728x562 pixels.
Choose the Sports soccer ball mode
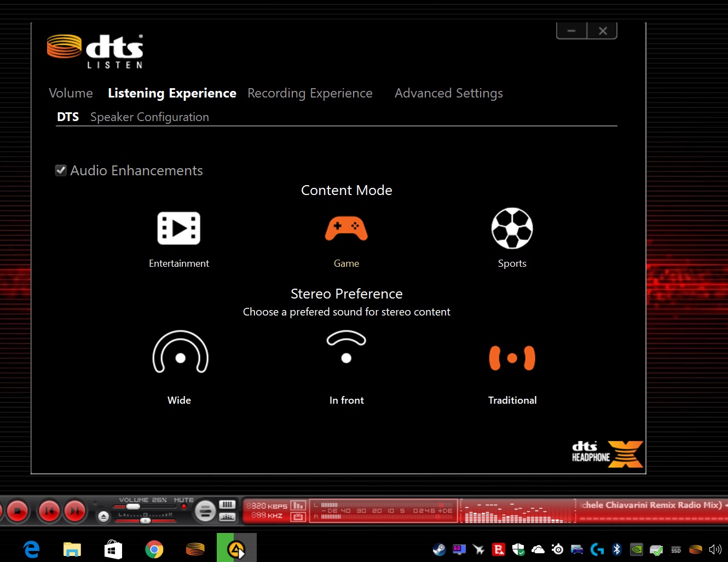tap(512, 228)
